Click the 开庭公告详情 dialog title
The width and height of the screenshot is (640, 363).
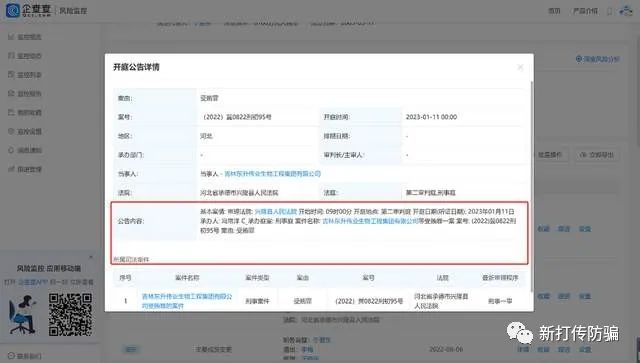(136, 67)
